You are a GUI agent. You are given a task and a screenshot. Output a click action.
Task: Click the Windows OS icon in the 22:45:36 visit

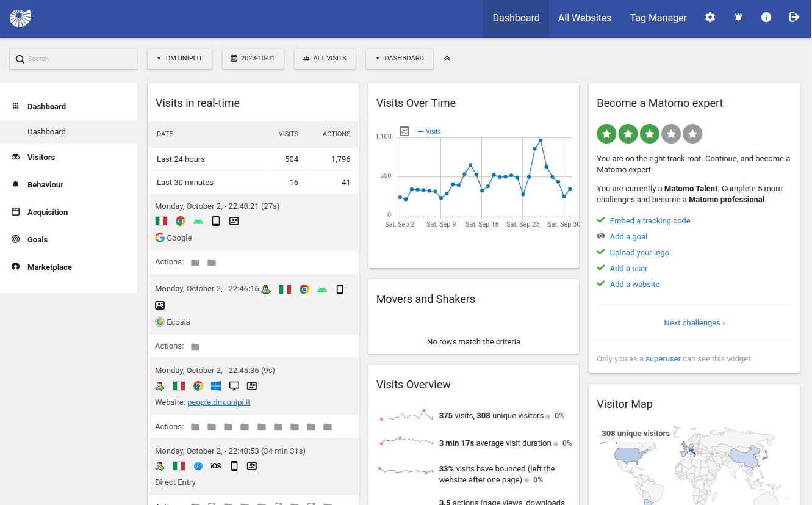[216, 386]
